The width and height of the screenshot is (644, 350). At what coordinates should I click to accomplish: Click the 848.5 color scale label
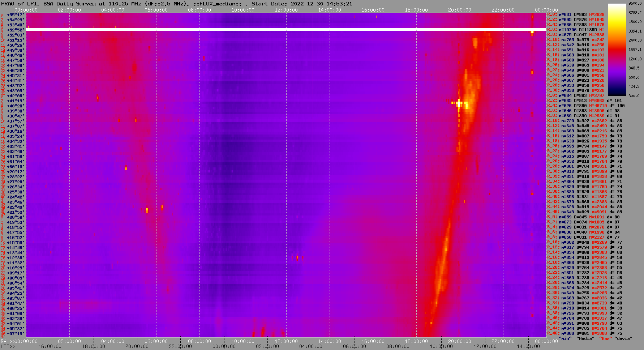[x=634, y=68]
